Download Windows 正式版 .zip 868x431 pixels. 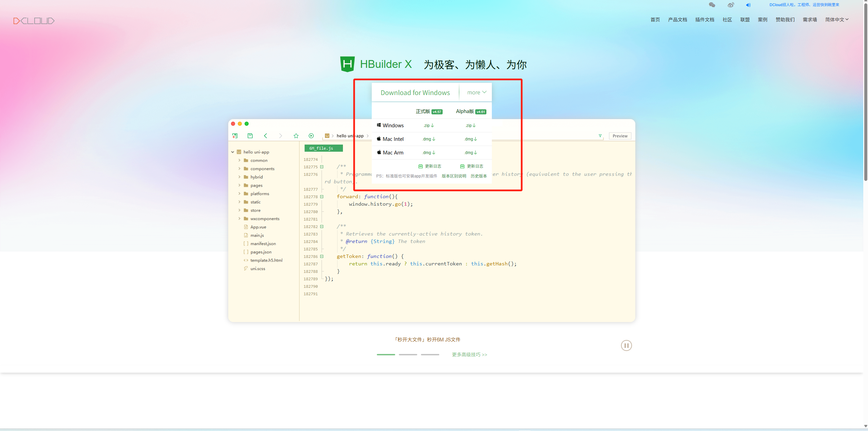click(429, 126)
